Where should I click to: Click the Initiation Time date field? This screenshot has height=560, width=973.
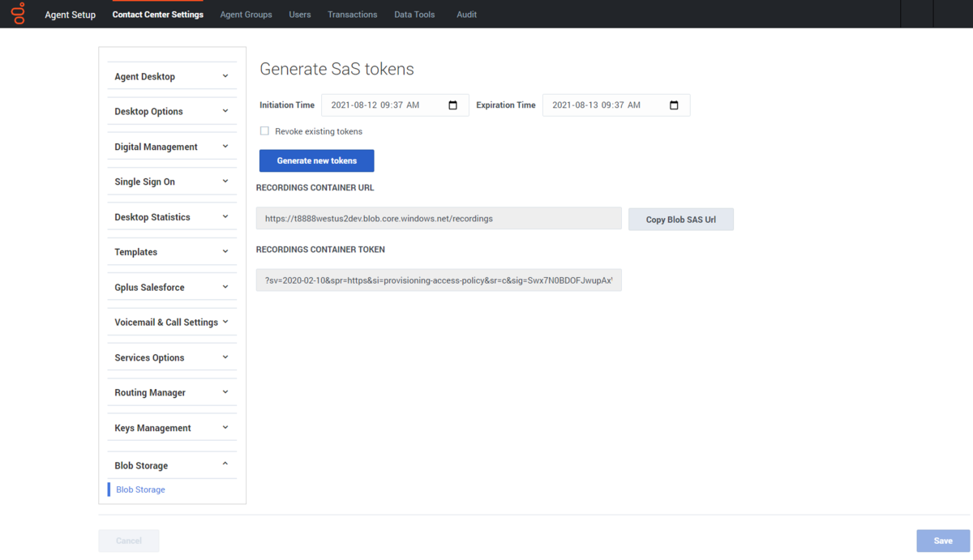click(x=395, y=105)
